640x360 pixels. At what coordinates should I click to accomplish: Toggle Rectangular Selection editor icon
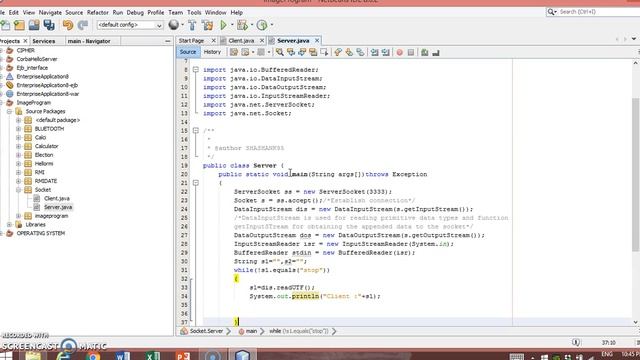[x=324, y=52]
